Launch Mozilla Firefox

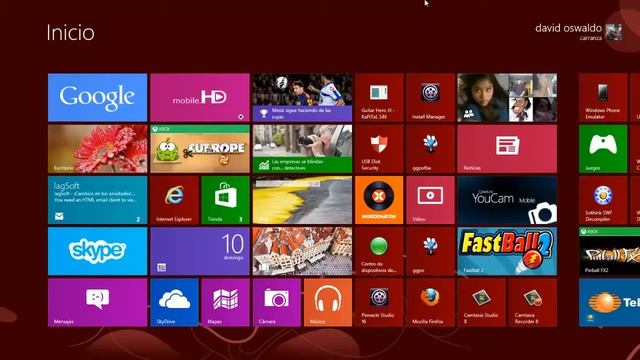430,302
